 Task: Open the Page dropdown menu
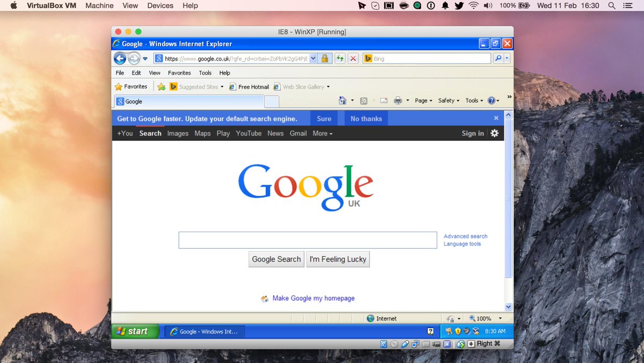423,100
